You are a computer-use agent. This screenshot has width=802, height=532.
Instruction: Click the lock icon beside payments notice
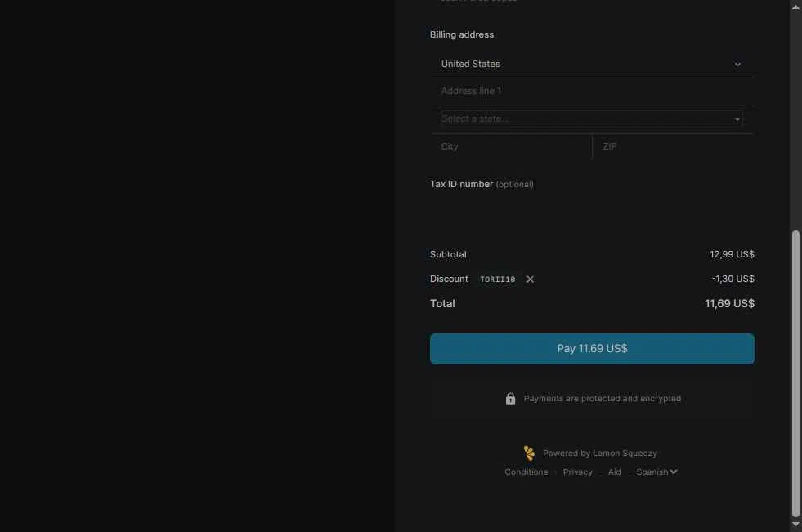pos(510,398)
